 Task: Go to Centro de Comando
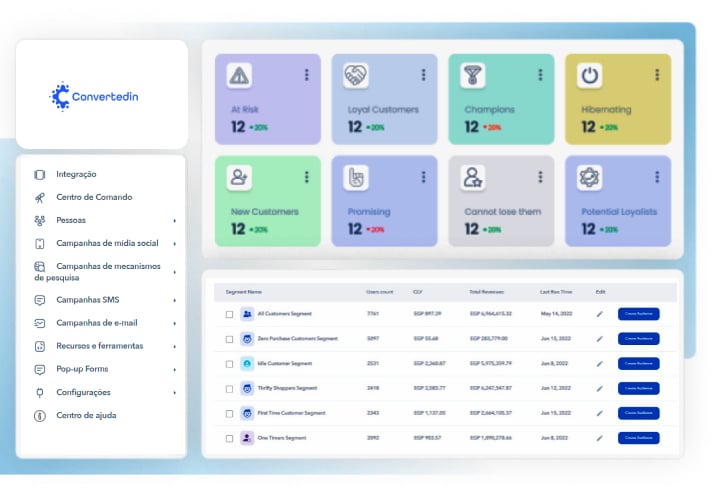coord(94,197)
